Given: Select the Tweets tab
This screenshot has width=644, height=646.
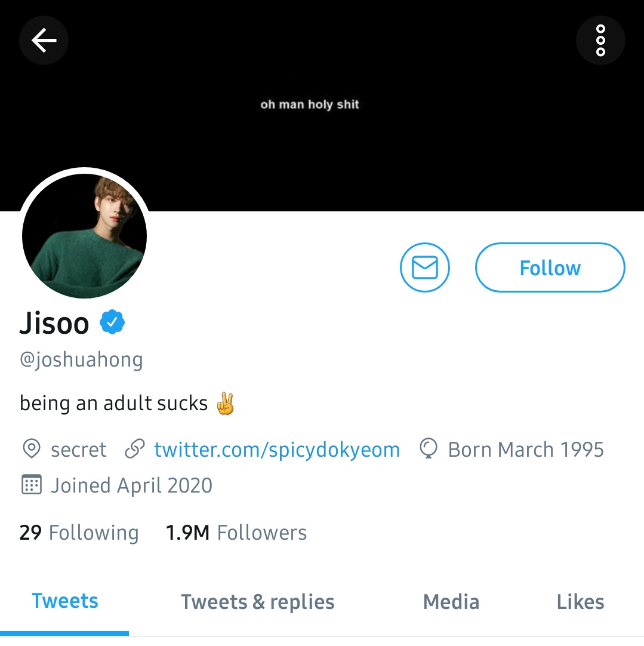Looking at the screenshot, I should 64,601.
